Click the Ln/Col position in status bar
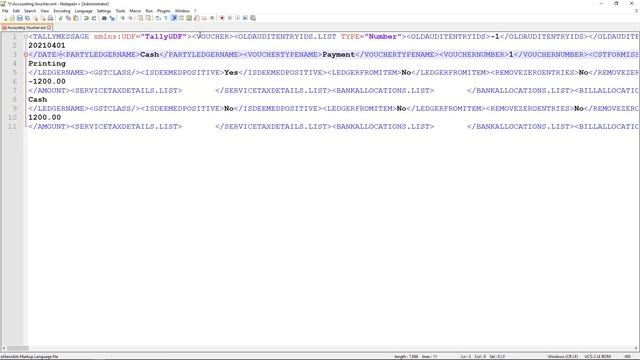640x360 pixels. pyautogui.click(x=483, y=356)
